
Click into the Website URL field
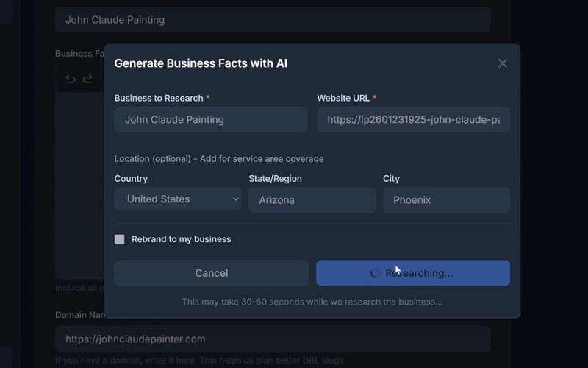click(x=413, y=119)
